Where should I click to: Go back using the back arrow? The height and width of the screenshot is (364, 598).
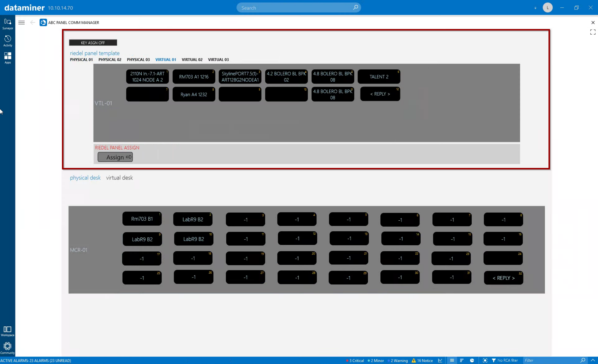33,23
